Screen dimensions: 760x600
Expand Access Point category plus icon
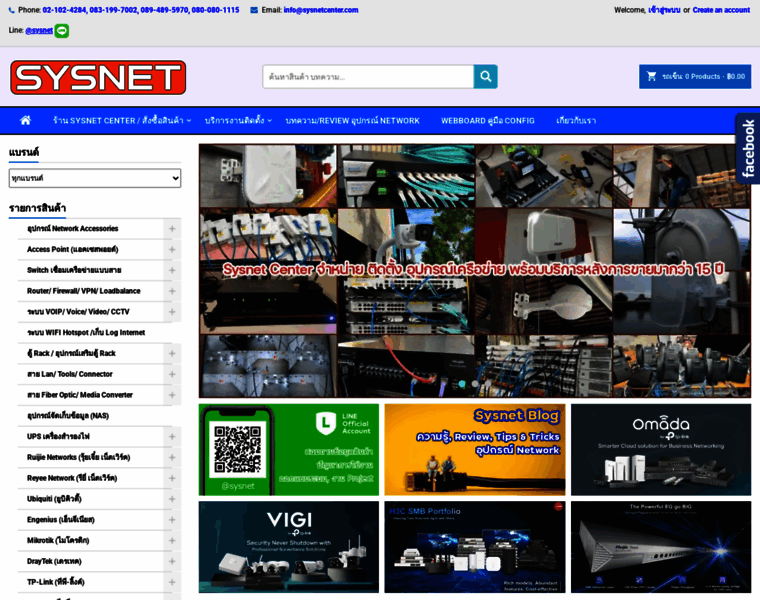pos(172,250)
